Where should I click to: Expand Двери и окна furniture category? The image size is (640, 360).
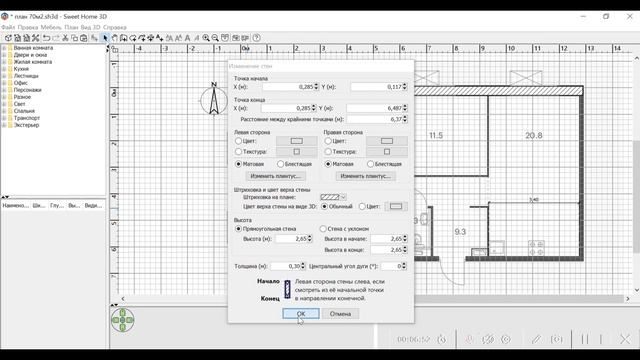tap(4, 55)
